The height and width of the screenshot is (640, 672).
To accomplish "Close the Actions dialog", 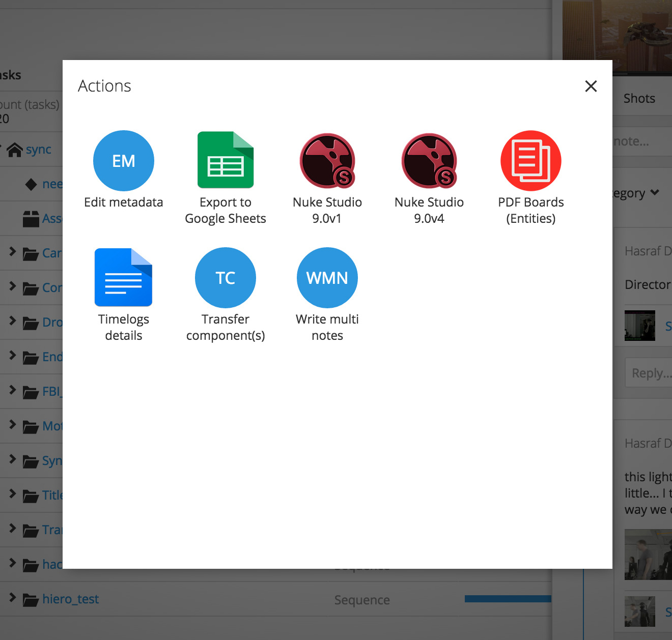I will click(x=591, y=86).
